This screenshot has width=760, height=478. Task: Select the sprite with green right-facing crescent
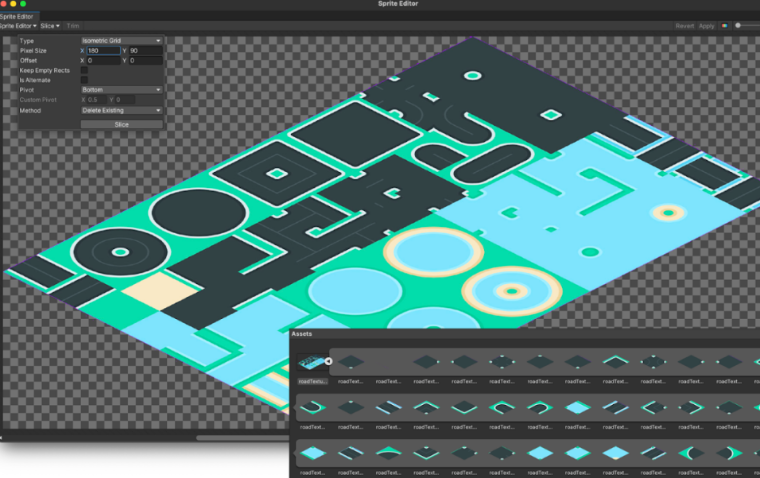(x=729, y=453)
